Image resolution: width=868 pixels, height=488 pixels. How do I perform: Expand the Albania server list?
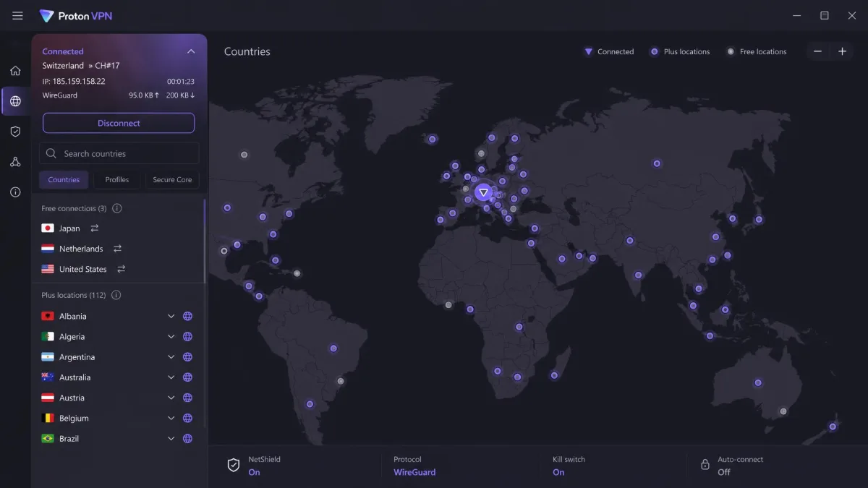point(171,316)
